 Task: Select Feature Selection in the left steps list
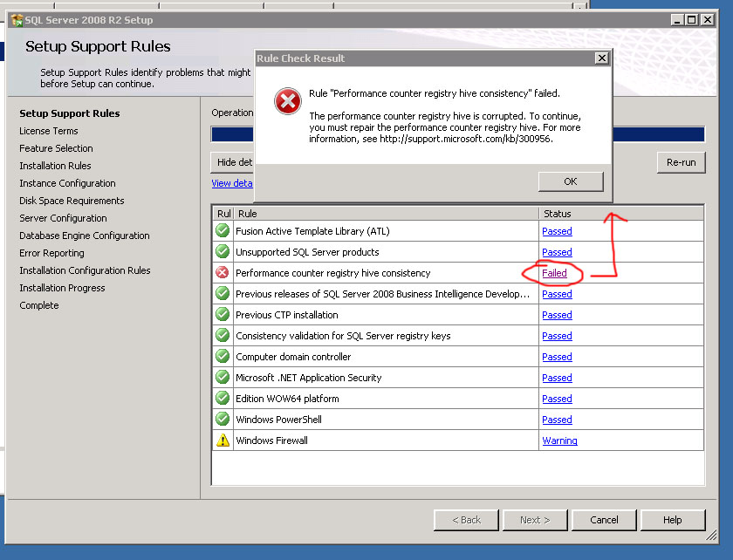tap(56, 148)
